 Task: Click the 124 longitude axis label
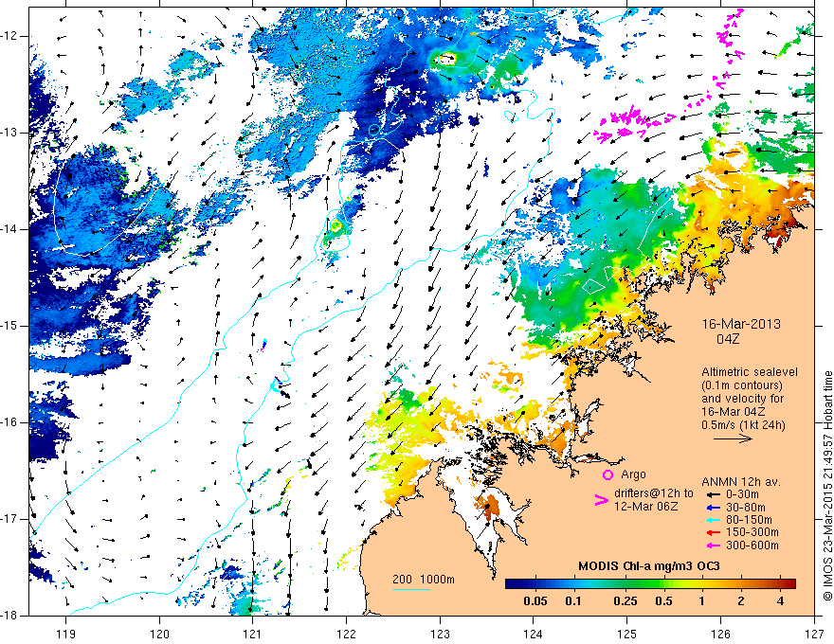point(534,634)
